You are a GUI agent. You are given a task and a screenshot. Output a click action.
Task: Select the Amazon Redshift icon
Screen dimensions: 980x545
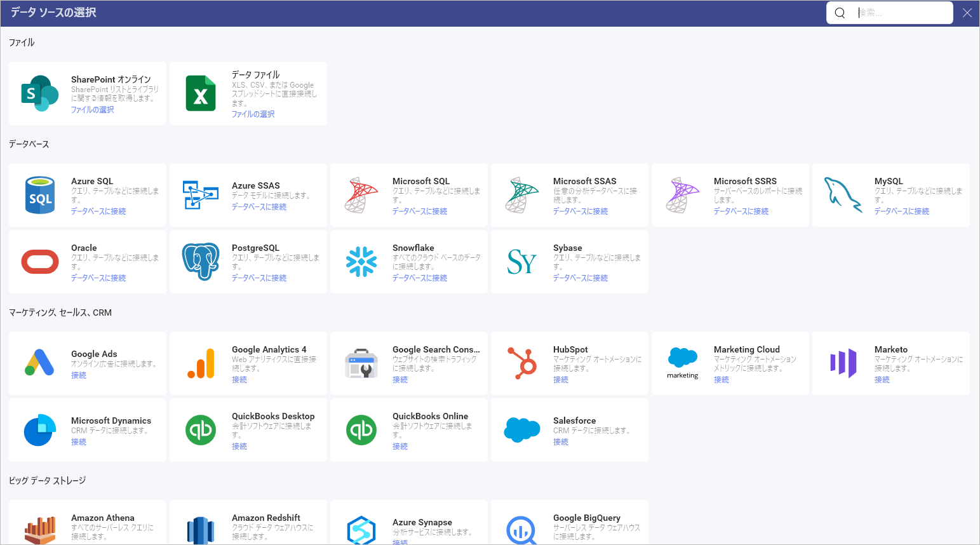pyautogui.click(x=201, y=531)
